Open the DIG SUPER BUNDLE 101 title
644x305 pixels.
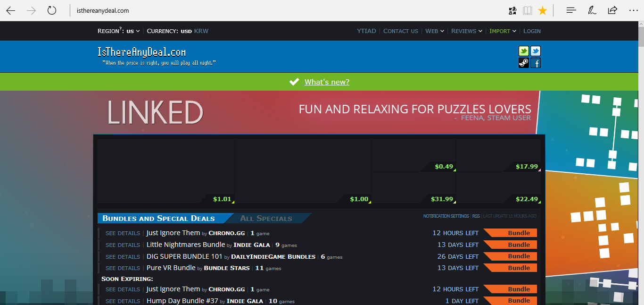click(x=184, y=256)
